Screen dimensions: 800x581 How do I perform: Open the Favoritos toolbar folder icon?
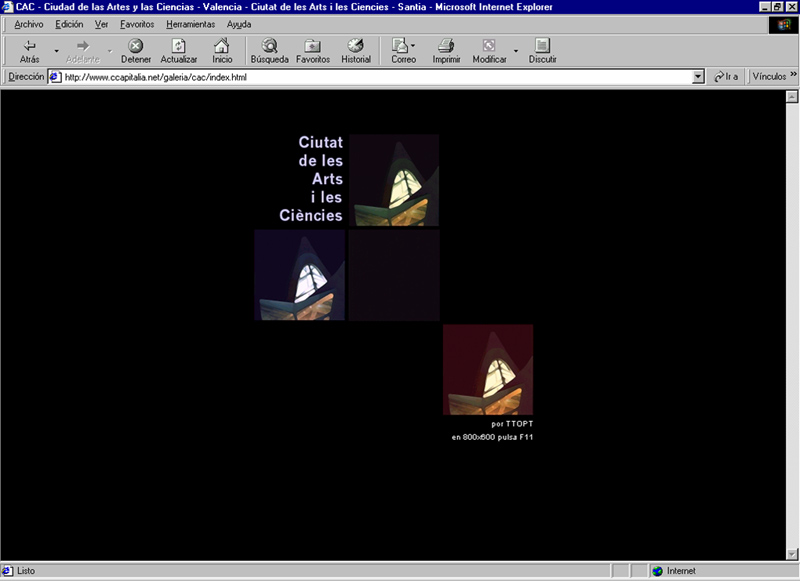pos(312,46)
